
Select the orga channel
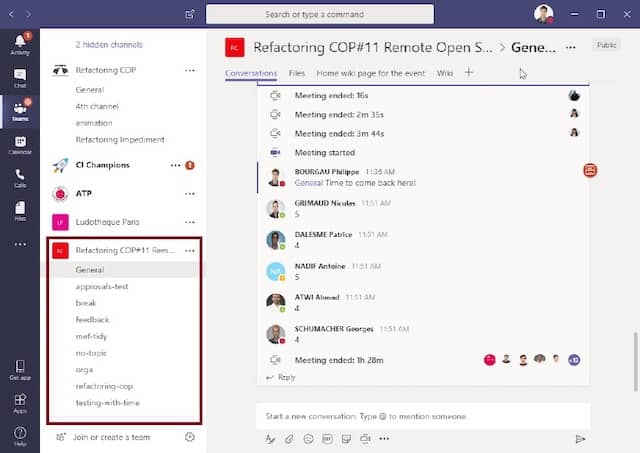[x=84, y=370]
